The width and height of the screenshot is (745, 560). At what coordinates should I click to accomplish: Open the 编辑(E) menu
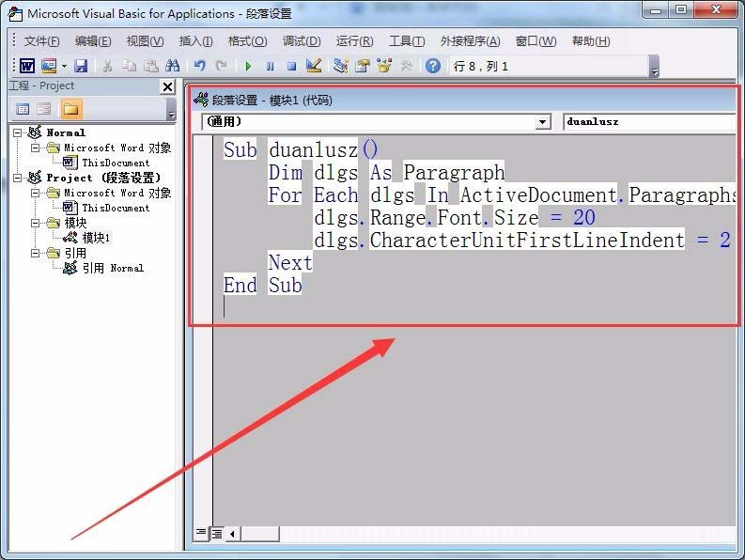(93, 41)
